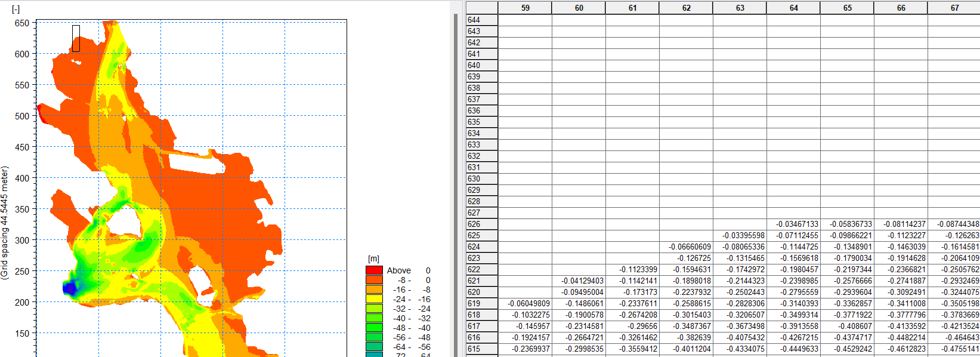Select the dark orange -8 to 0 legend swatch

tap(374, 280)
